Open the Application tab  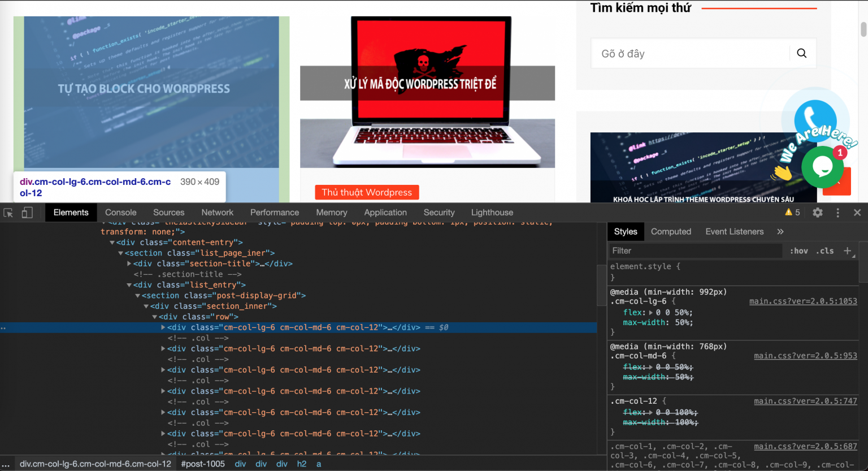385,213
